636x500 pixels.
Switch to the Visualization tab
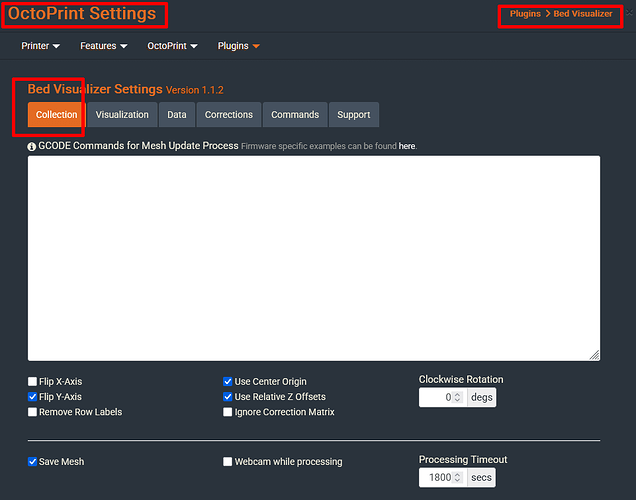[122, 115]
